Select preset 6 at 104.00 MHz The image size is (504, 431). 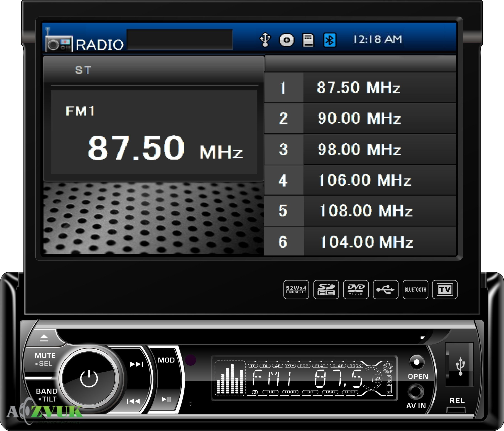pyautogui.click(x=360, y=241)
